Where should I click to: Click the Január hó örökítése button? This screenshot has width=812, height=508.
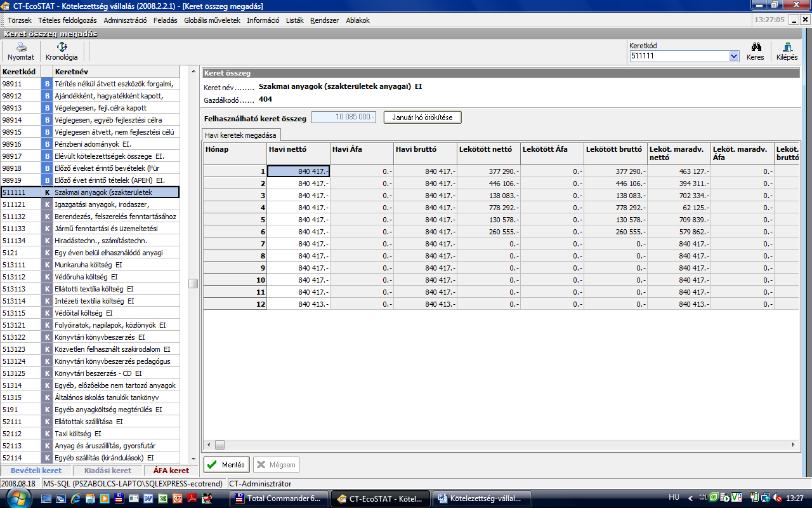click(422, 117)
